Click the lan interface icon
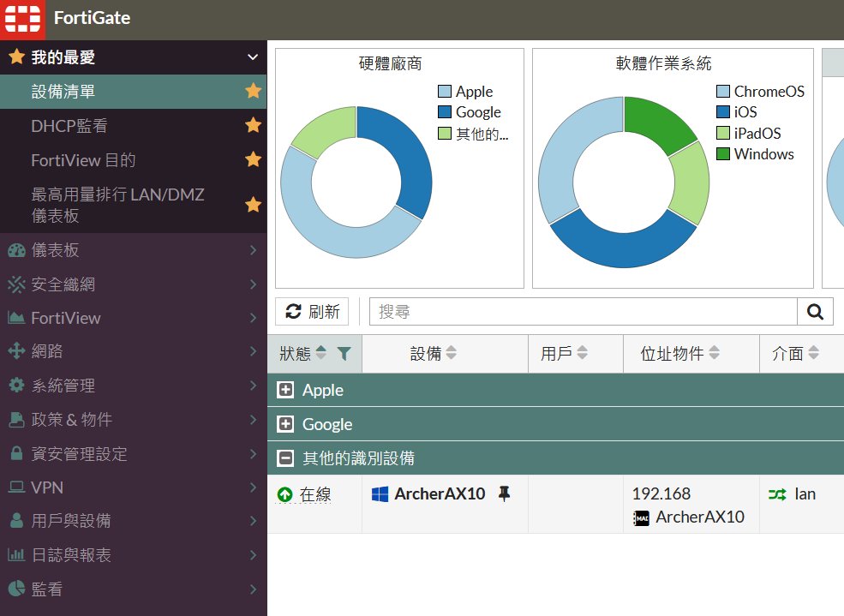Image resolution: width=844 pixels, height=616 pixels. tap(777, 493)
